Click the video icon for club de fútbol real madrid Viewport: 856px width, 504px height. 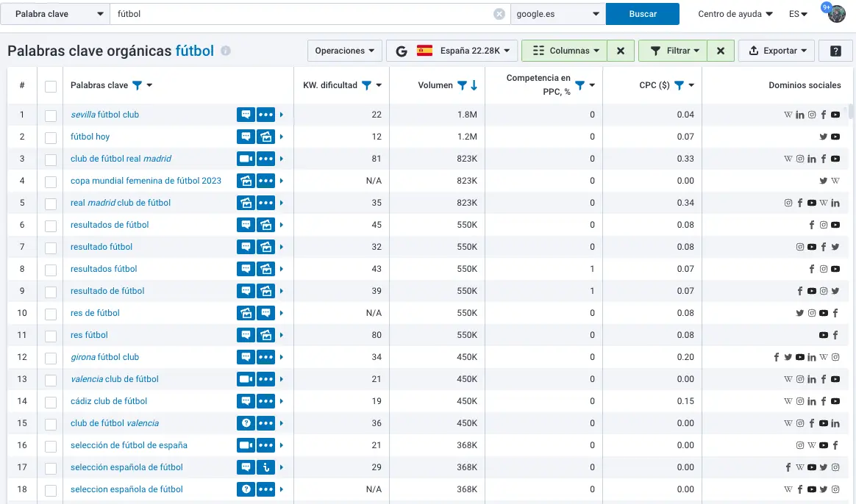pyautogui.click(x=246, y=159)
